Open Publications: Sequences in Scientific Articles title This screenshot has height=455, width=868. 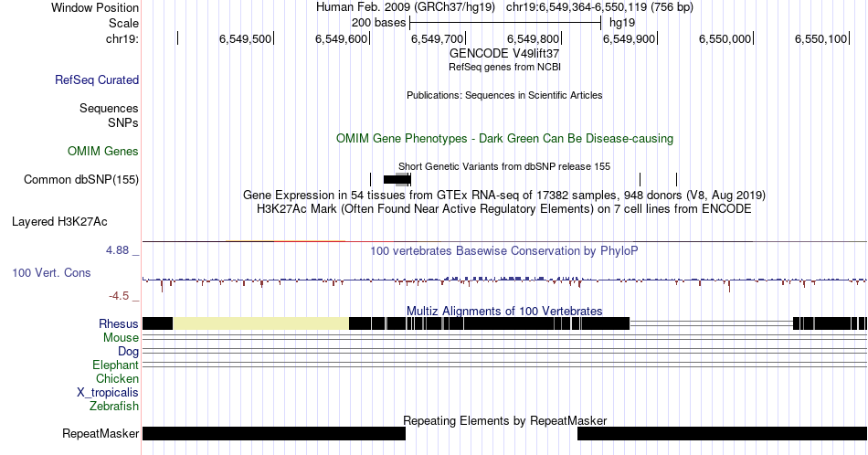pos(504,95)
